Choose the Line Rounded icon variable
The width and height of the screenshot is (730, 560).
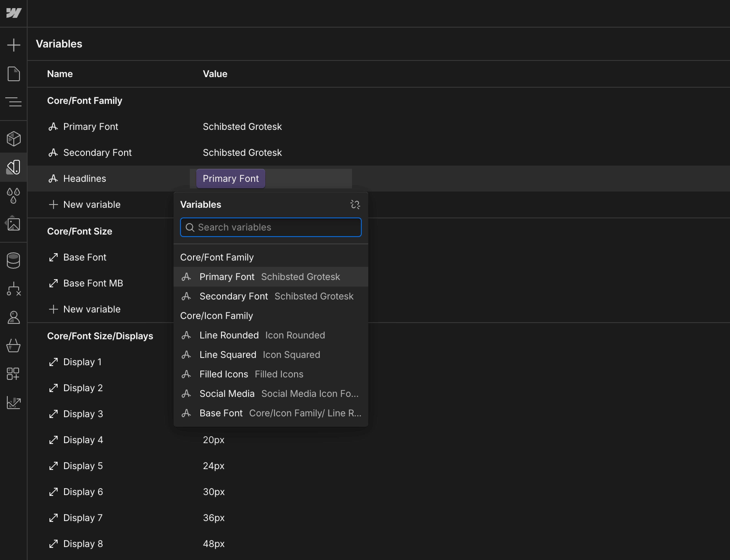point(229,335)
